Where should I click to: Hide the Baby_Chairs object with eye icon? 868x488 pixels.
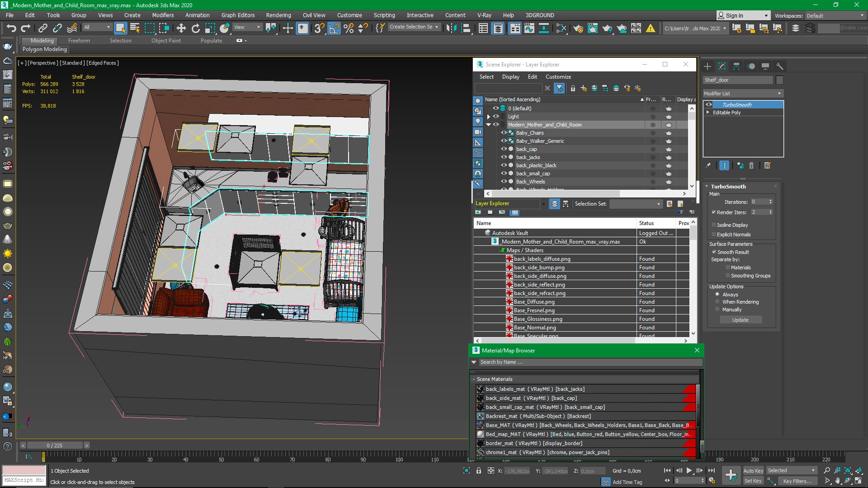[x=504, y=133]
